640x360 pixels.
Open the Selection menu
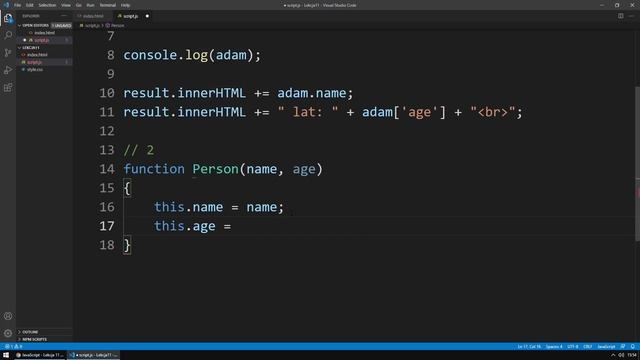47,5
